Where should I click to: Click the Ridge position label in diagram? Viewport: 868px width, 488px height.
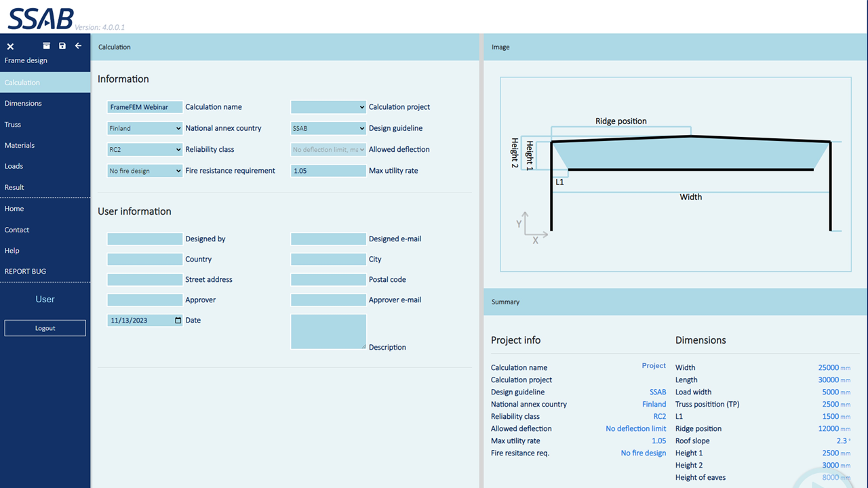pos(621,121)
